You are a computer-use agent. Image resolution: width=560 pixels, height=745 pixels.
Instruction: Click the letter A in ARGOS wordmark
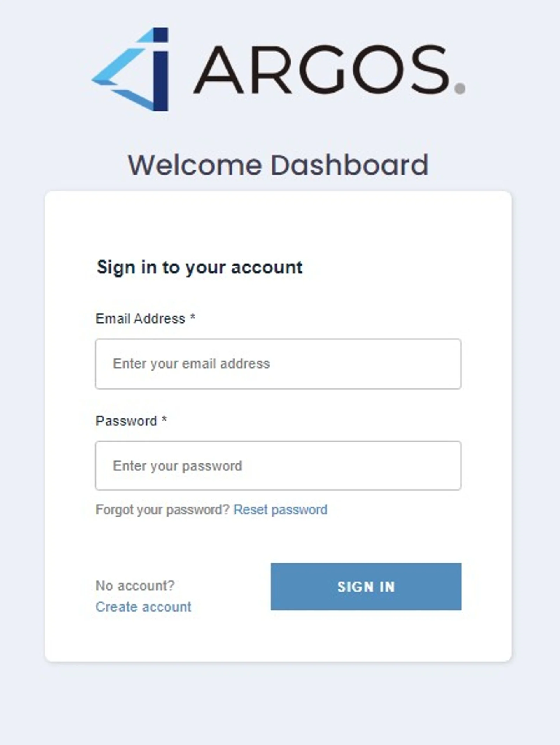pyautogui.click(x=218, y=70)
